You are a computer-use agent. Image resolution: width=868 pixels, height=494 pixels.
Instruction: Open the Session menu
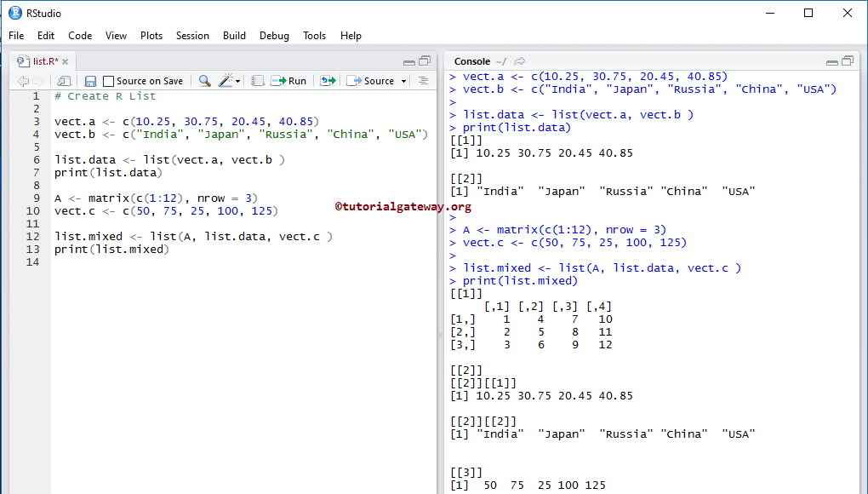pos(192,36)
